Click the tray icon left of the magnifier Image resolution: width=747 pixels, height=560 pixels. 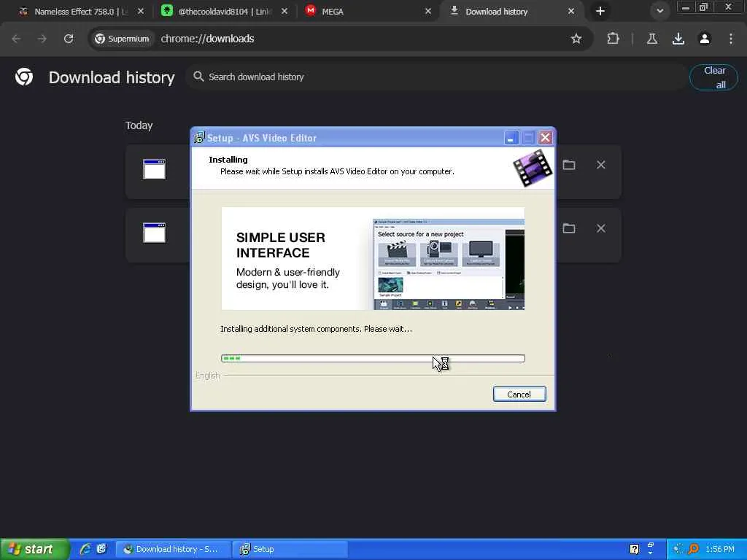coord(678,549)
